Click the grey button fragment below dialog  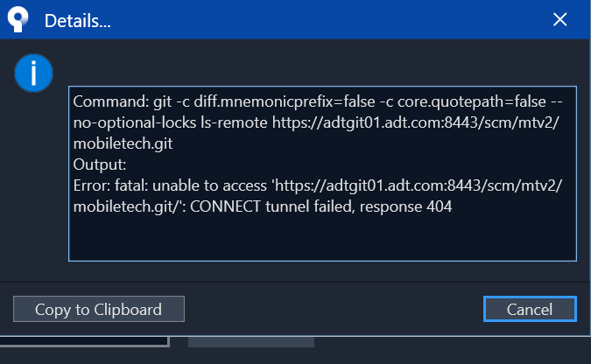(x=251, y=342)
